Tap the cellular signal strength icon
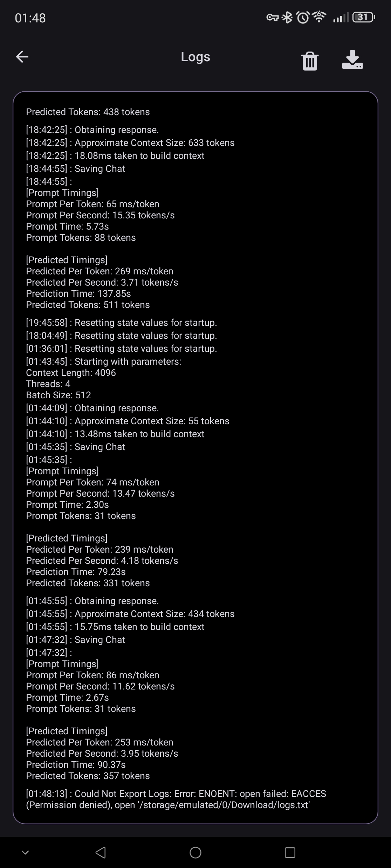This screenshot has height=868, width=391. coord(341,17)
